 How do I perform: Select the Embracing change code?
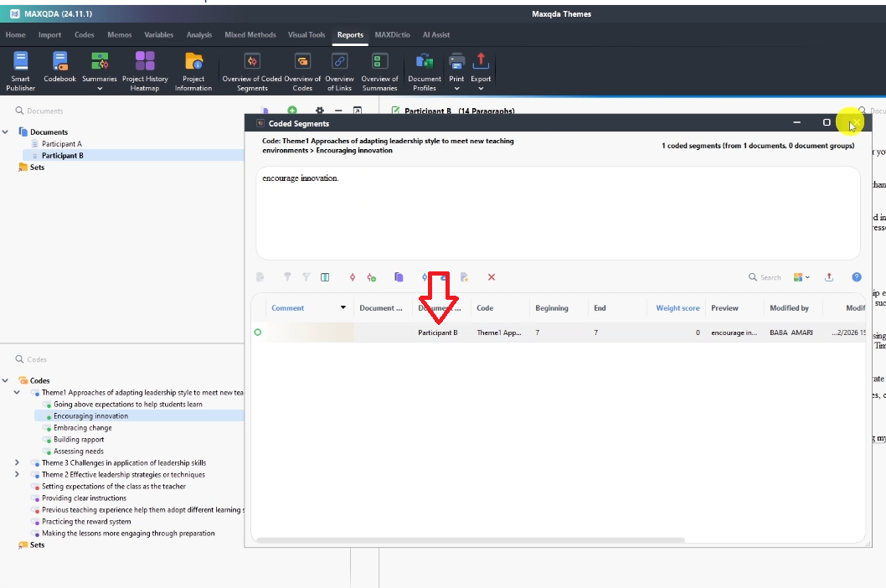click(82, 427)
